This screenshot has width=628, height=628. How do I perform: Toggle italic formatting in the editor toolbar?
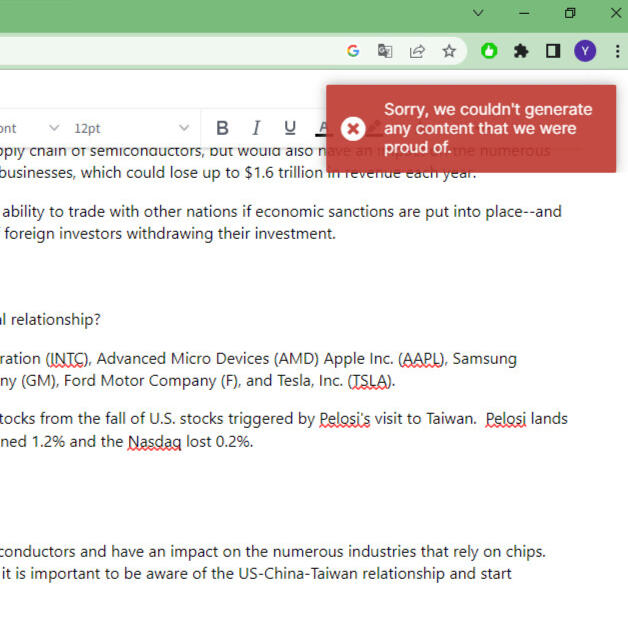[x=256, y=128]
